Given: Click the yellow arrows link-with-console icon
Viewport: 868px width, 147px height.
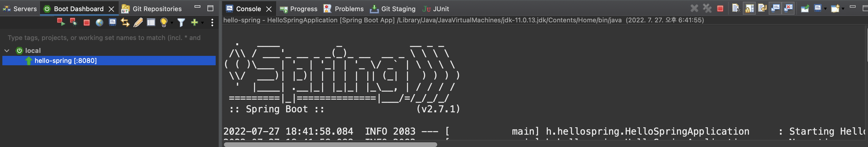Looking at the screenshot, I should [125, 23].
